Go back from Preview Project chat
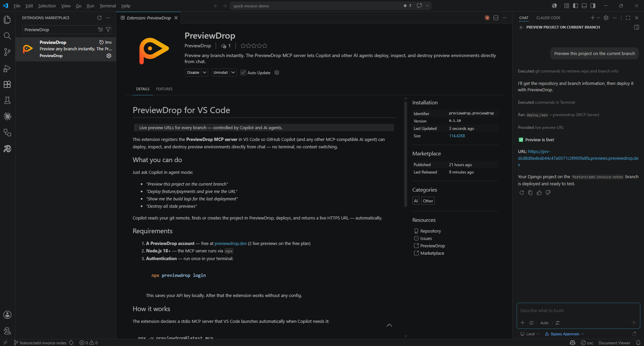Screen dimensions: 644x346 coord(521,27)
